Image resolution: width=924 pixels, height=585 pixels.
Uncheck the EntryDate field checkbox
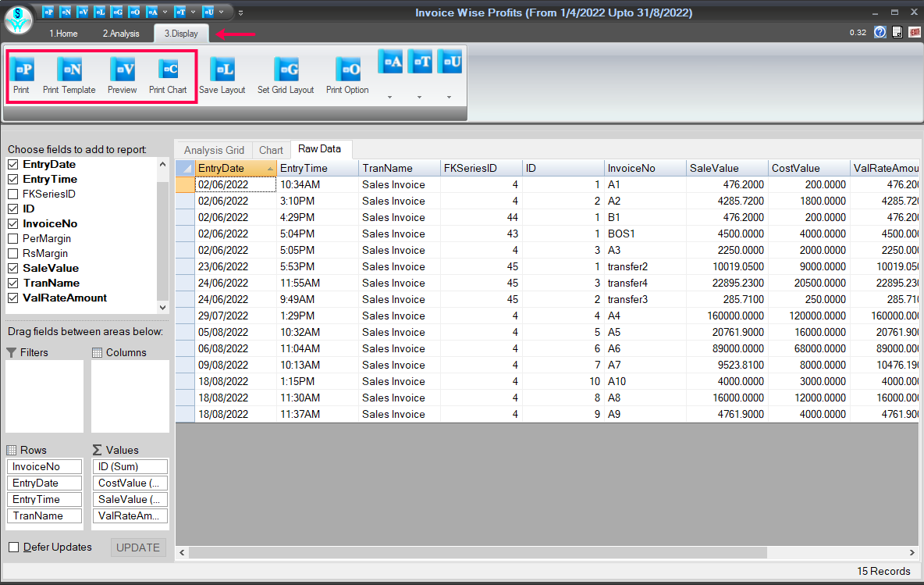(x=13, y=164)
